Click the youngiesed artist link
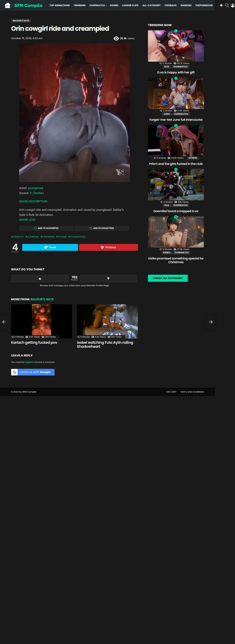Screen dimensions: 235x644 (35, 188)
